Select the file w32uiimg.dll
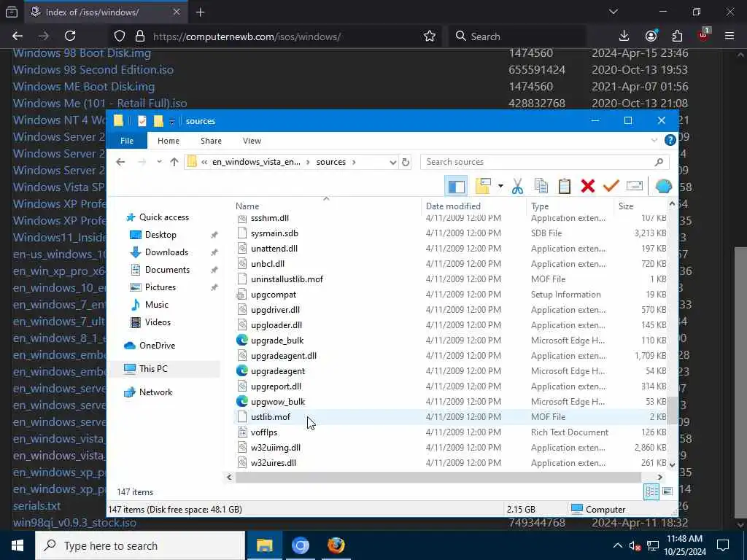 [x=275, y=448]
